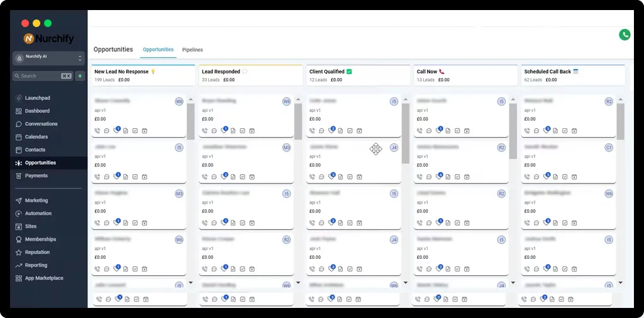Click the Call Now column scrollbar thumb

coord(513,131)
